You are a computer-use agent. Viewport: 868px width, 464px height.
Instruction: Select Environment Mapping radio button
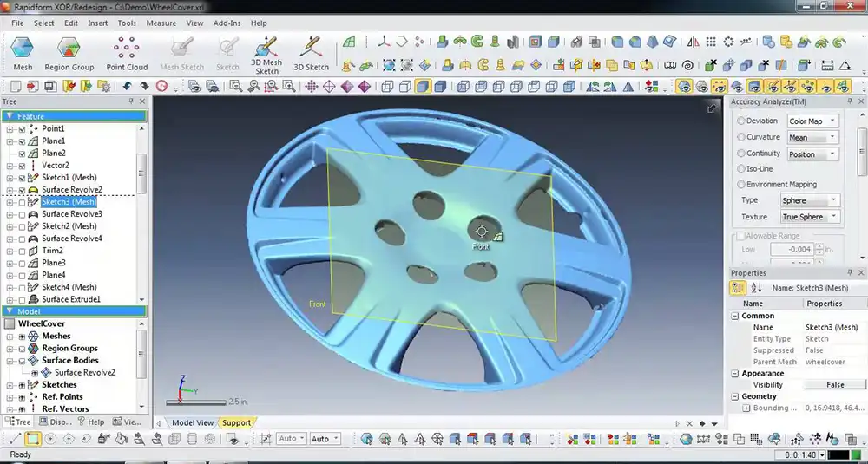740,184
